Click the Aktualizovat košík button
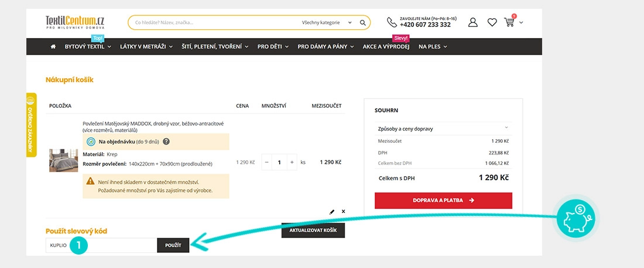Screen dimensions: 644x268 click(313, 230)
